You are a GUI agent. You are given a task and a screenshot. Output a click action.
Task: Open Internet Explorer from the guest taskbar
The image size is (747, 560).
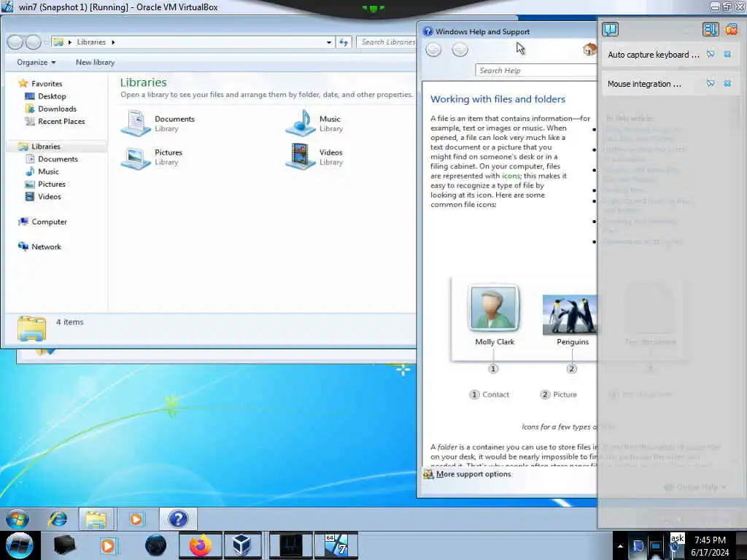point(58,519)
